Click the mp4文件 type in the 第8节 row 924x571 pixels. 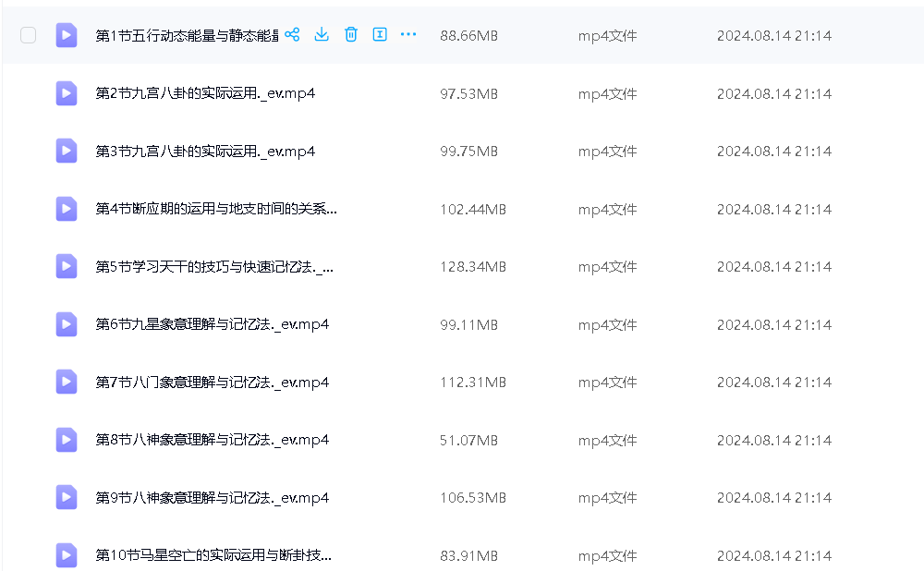pyautogui.click(x=607, y=440)
